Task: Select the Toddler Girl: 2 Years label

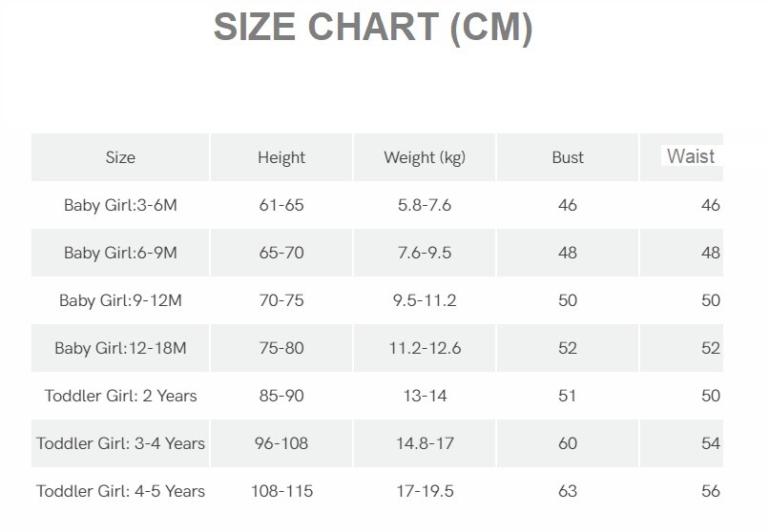Action: [x=120, y=396]
